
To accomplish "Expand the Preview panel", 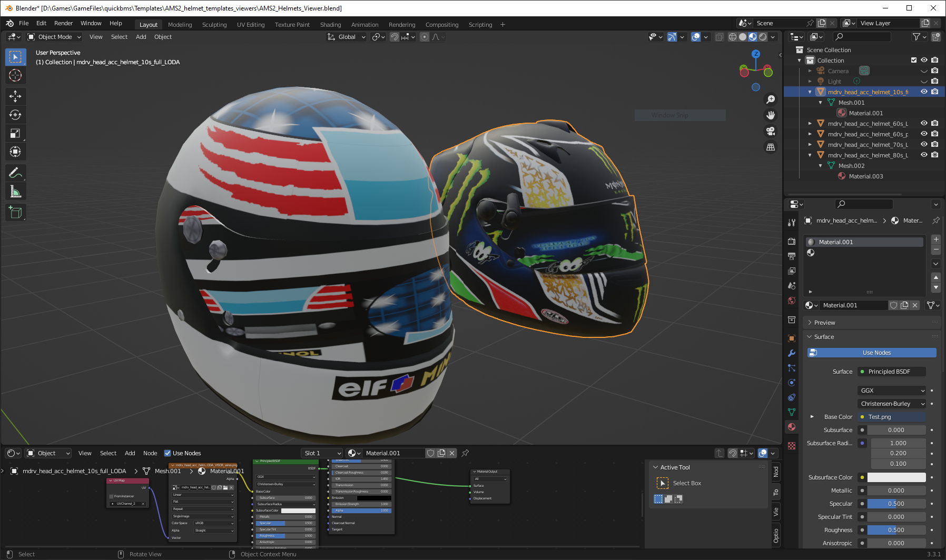I will [824, 323].
